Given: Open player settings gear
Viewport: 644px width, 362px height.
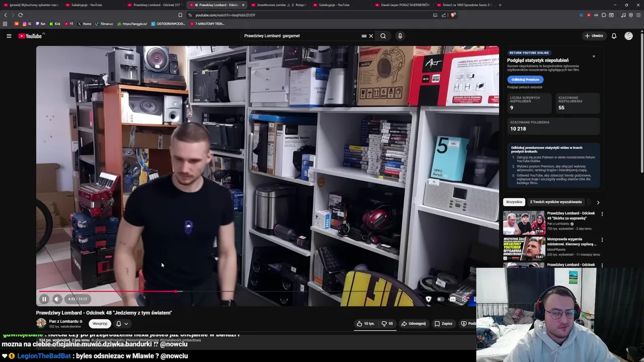Looking at the screenshot, I should click(x=464, y=299).
